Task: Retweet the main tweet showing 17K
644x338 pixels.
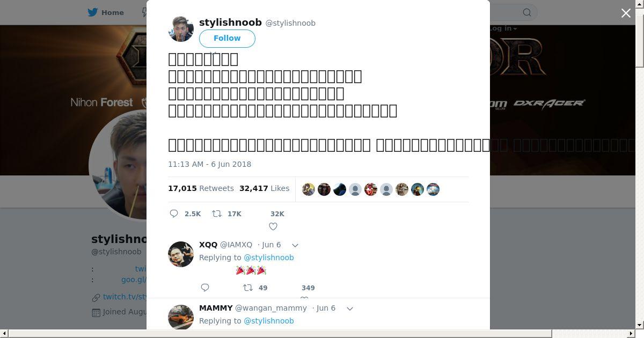Action: (x=217, y=214)
